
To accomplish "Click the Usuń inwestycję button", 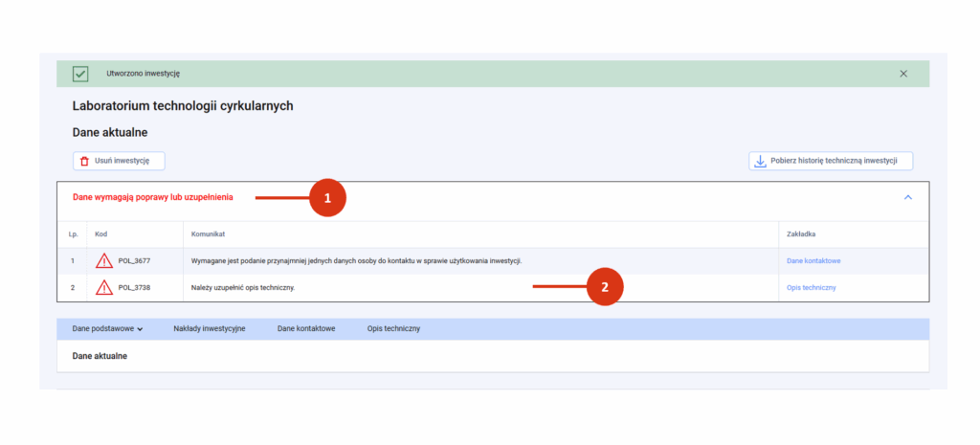I will coord(119,161).
